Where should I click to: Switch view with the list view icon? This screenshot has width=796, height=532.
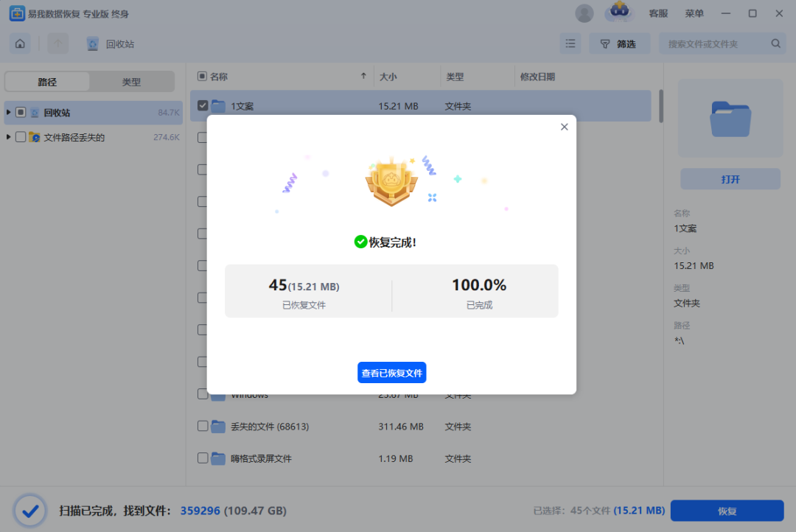[570, 43]
